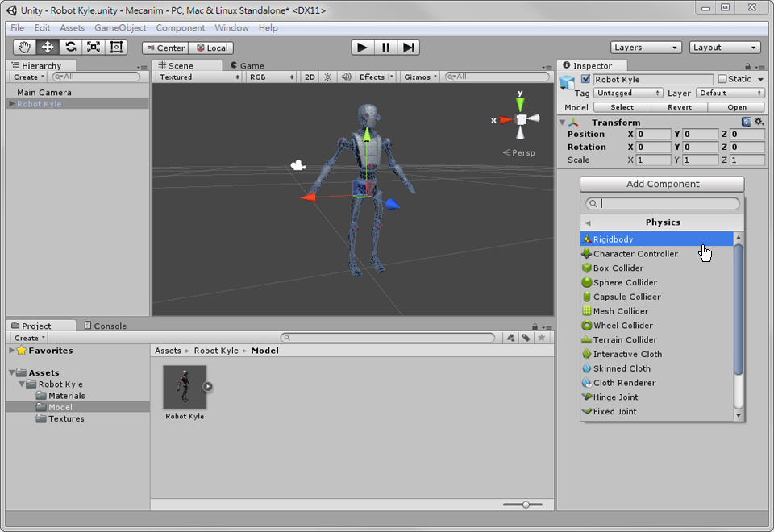Screen dimensions: 774x532
Task: Open Robot Kyle GameObject icon picker
Action: pos(567,82)
